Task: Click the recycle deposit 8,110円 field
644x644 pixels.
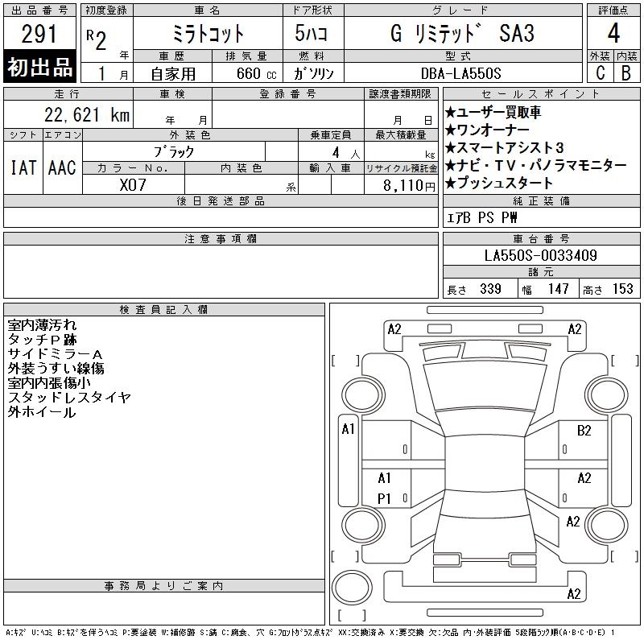Action: pos(401,185)
